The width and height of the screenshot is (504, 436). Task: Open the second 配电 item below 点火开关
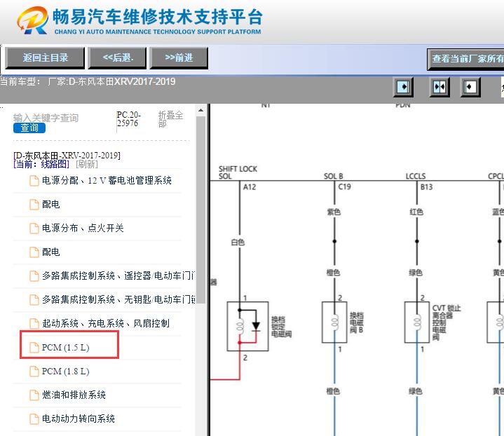tap(50, 252)
